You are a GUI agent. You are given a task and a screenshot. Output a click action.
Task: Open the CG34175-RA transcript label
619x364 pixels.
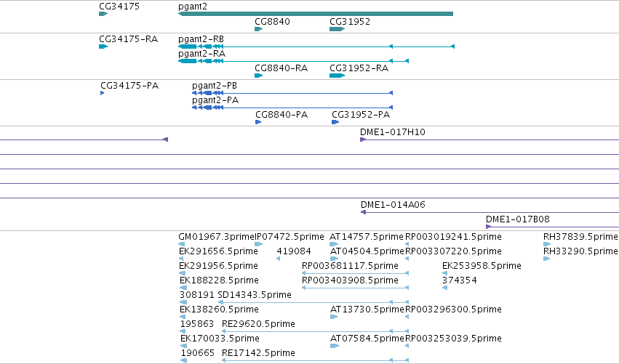point(128,39)
